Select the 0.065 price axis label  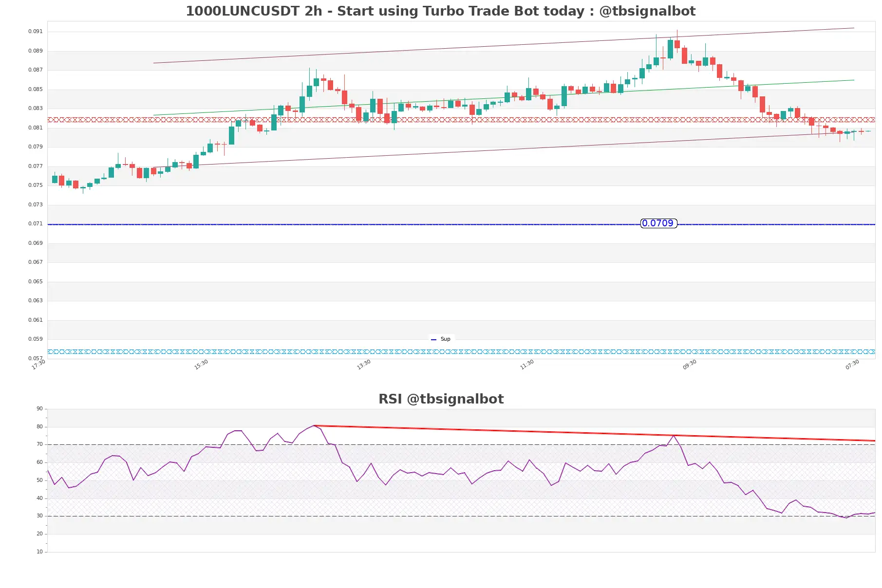[x=35, y=282]
